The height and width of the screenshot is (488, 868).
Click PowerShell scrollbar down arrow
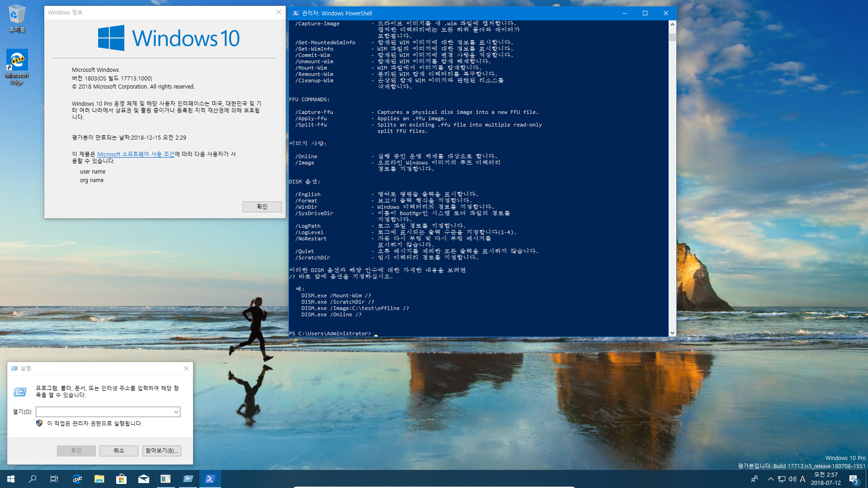(x=672, y=333)
